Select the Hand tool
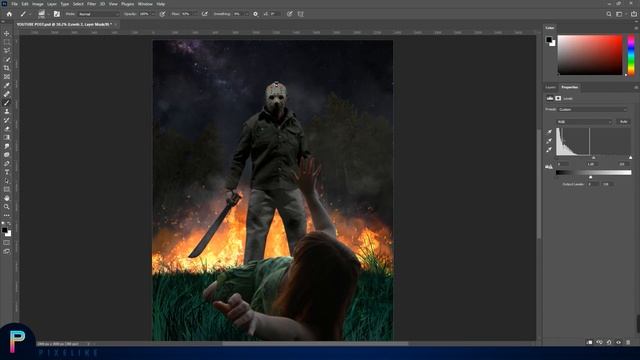 coord(7,198)
